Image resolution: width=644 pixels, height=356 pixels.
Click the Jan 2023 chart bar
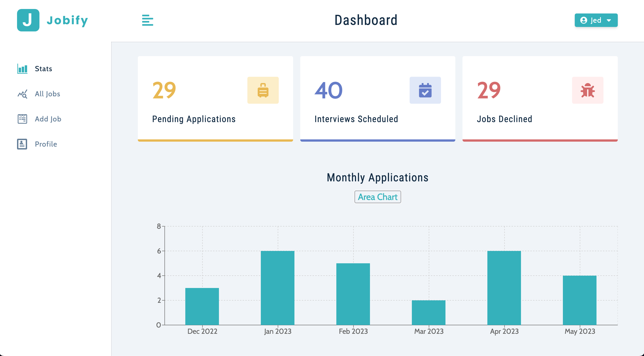pos(277,288)
